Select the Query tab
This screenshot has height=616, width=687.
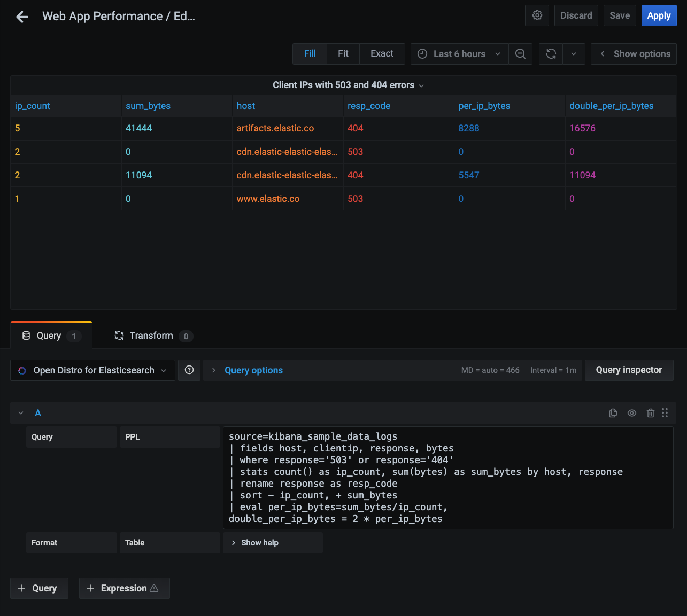click(48, 336)
